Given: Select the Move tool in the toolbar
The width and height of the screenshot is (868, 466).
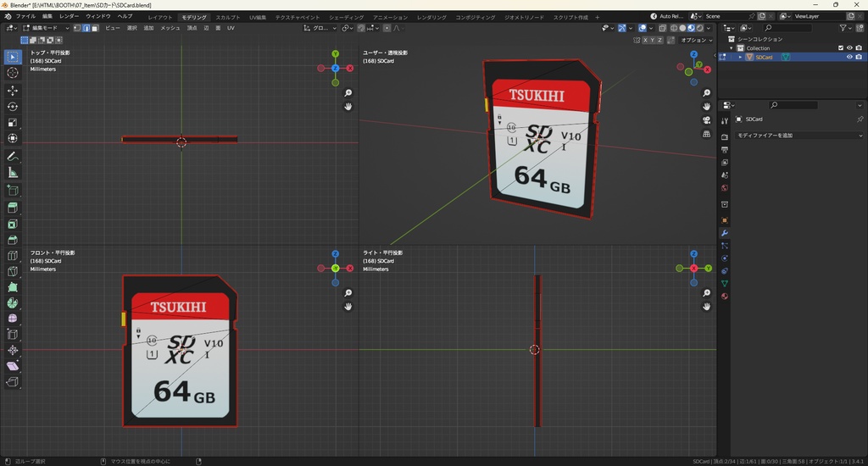Looking at the screenshot, I should (x=13, y=91).
